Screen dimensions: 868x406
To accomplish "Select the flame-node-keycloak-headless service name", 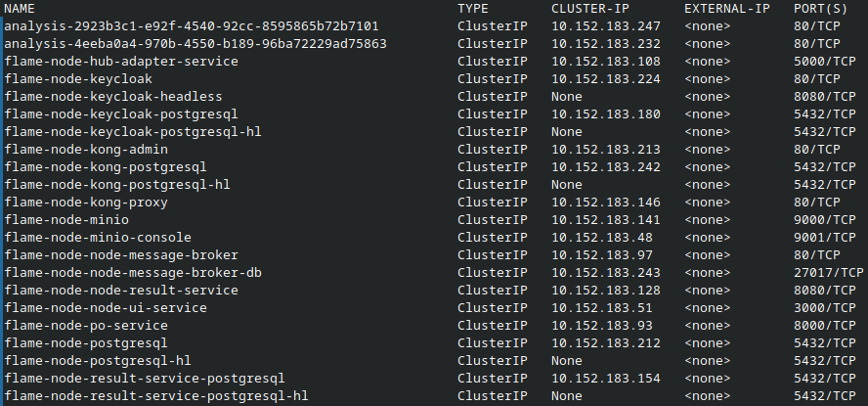I will pos(113,97).
